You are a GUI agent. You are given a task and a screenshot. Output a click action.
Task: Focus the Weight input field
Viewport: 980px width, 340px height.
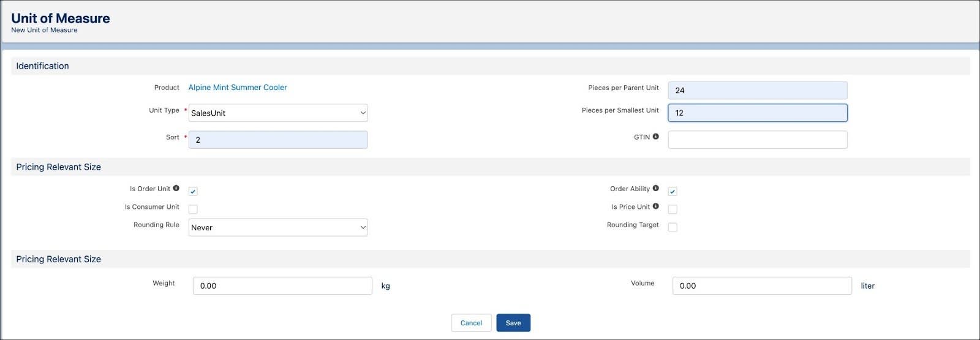tap(282, 285)
